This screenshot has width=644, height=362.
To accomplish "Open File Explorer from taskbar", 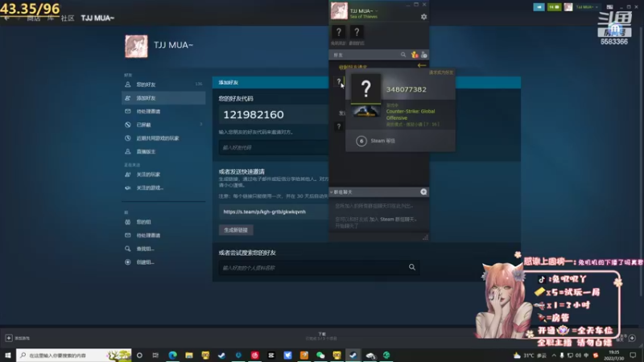I will click(x=189, y=355).
